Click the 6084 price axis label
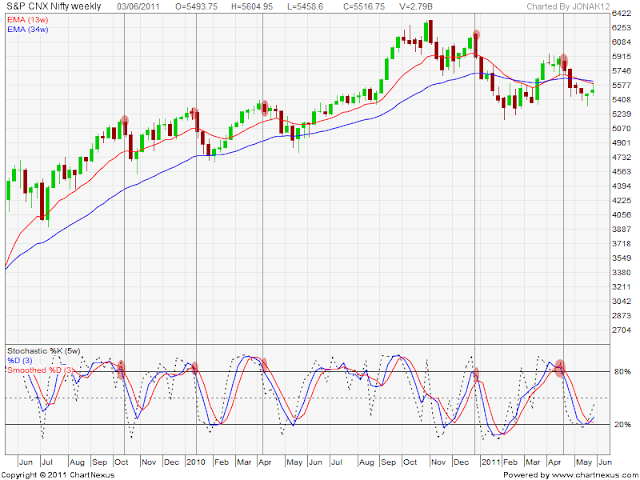640x480 pixels. coord(622,42)
